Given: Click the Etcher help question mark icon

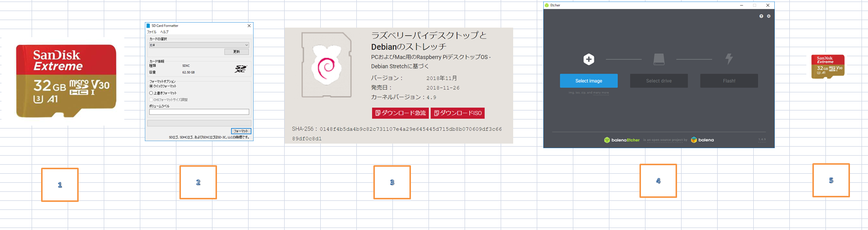Looking at the screenshot, I should pos(761,16).
